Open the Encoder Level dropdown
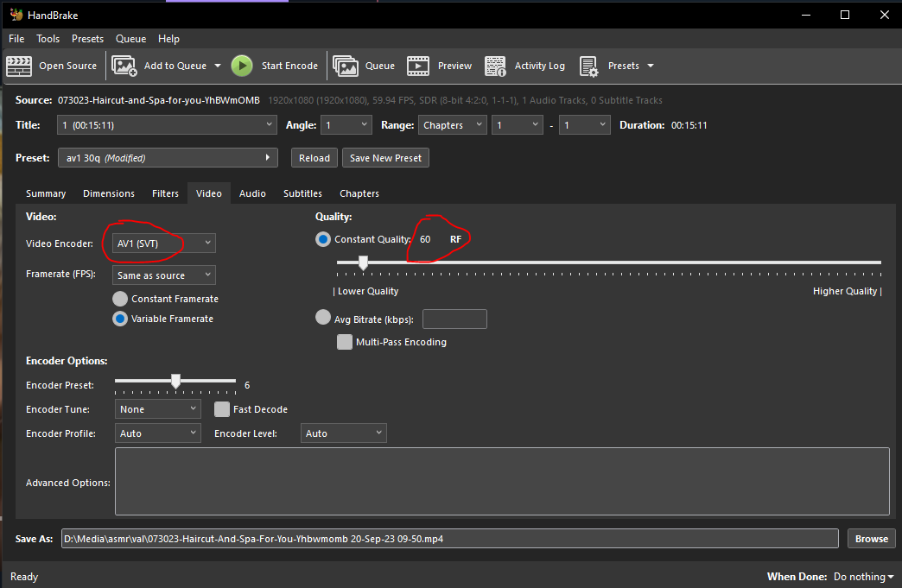The width and height of the screenshot is (902, 588). [343, 433]
